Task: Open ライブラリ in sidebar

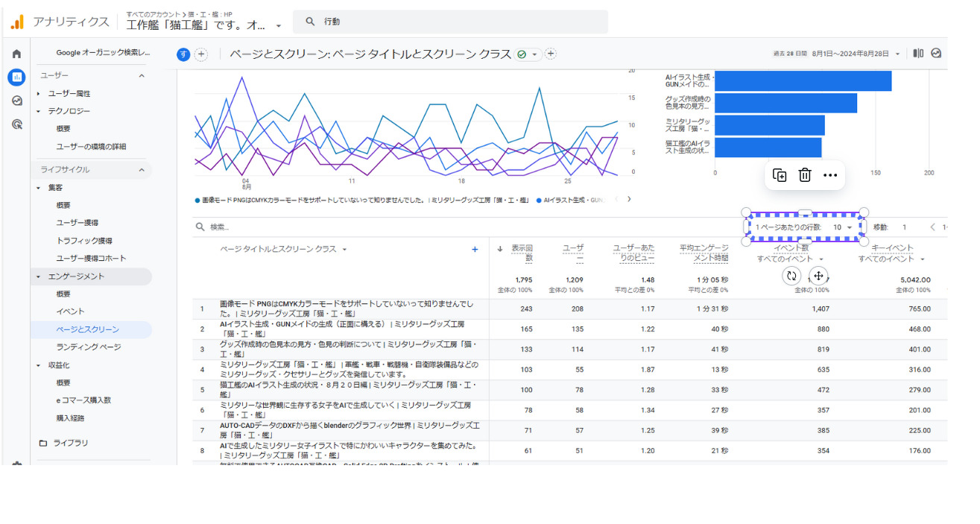Action: click(x=71, y=443)
